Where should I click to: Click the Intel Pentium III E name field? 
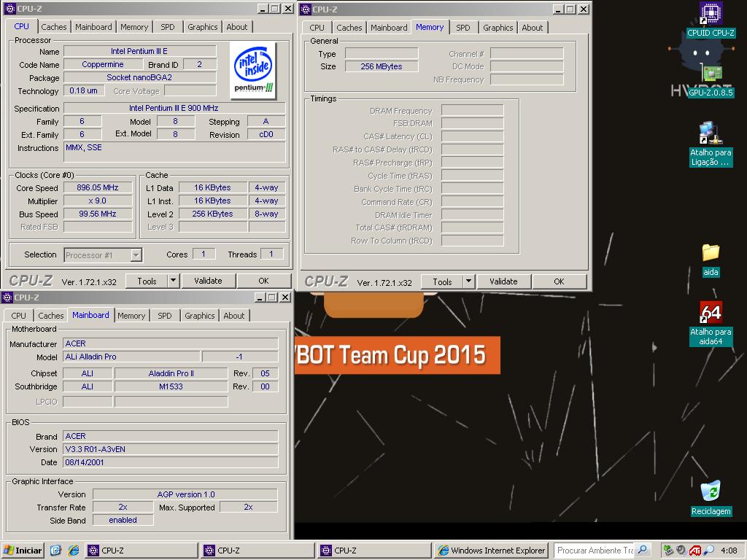(139, 51)
